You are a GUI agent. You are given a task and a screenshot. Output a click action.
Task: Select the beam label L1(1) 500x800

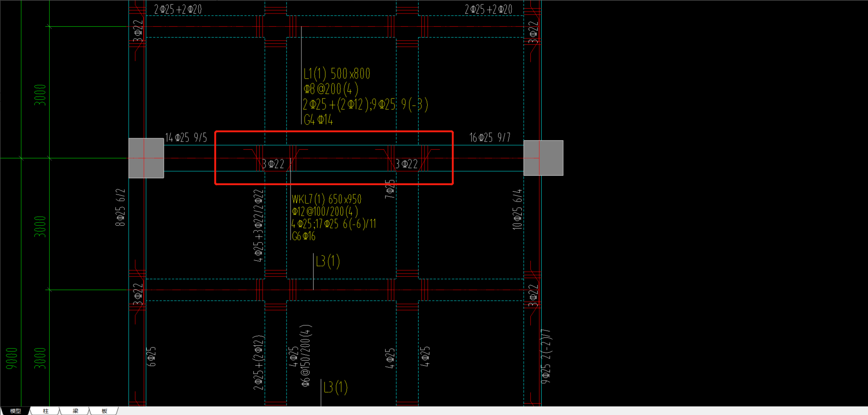(337, 74)
